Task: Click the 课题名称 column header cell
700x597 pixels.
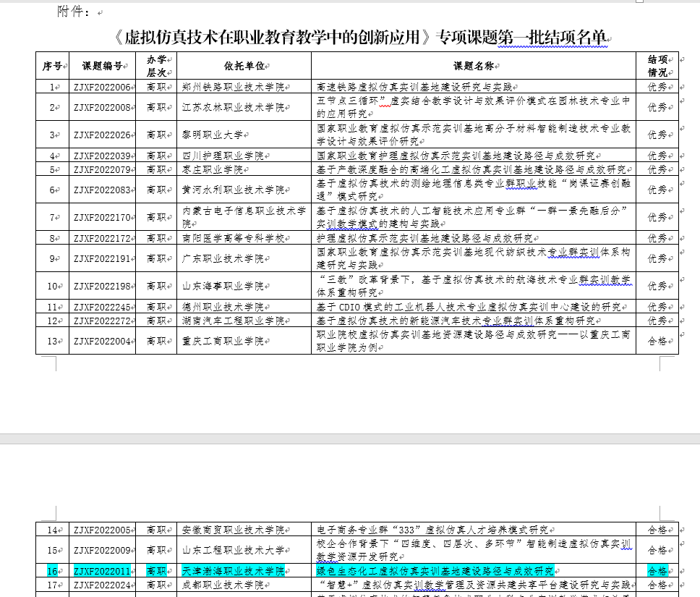Action: [473, 66]
